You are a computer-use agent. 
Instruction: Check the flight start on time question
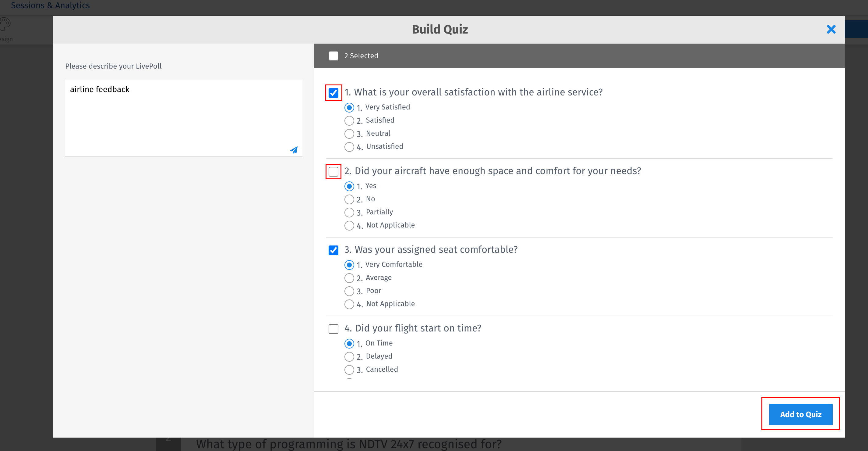(x=333, y=328)
